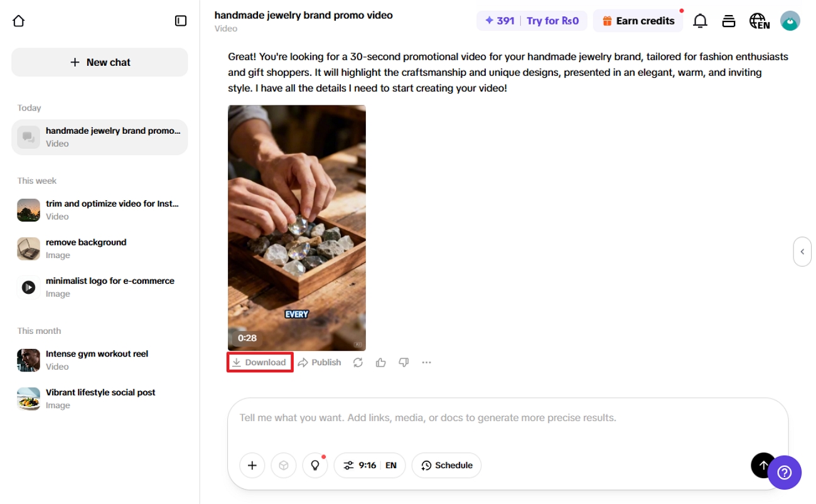Publish the generated video
The image size is (816, 504).
coord(319,362)
